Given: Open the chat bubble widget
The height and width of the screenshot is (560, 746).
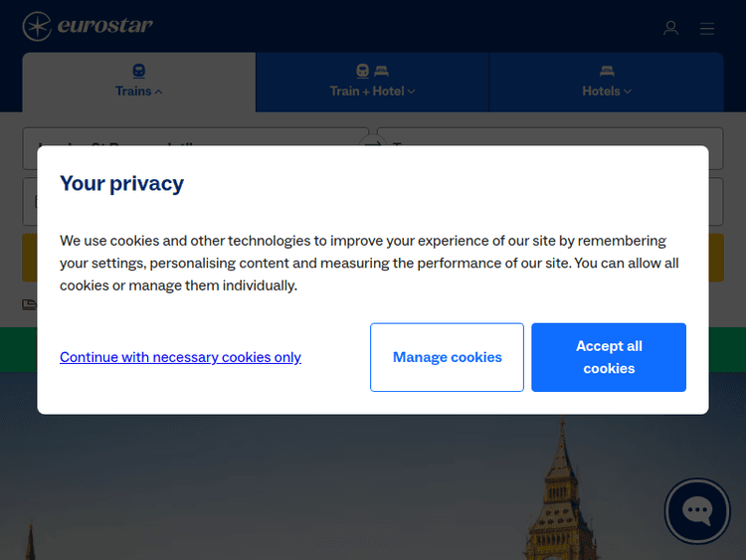Looking at the screenshot, I should (x=697, y=511).
